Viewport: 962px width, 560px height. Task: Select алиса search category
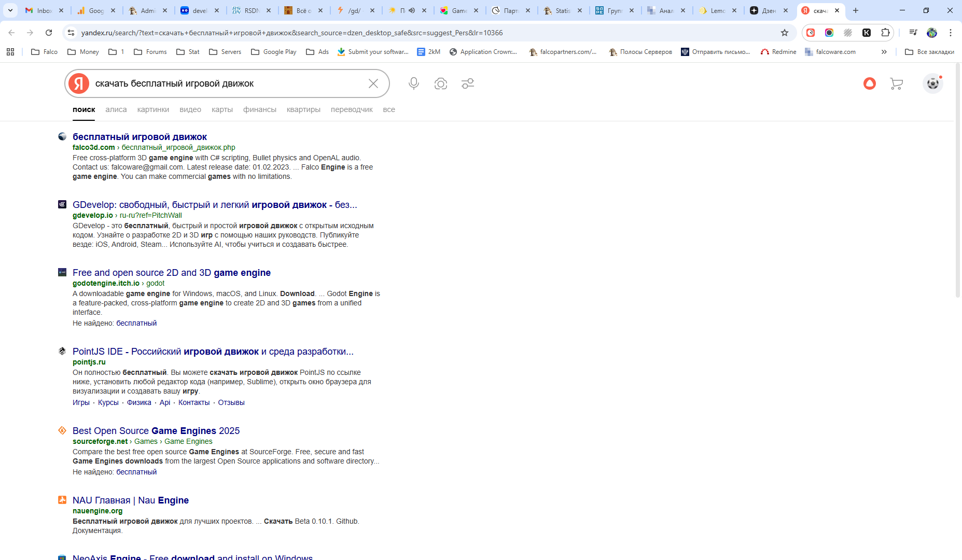[116, 109]
